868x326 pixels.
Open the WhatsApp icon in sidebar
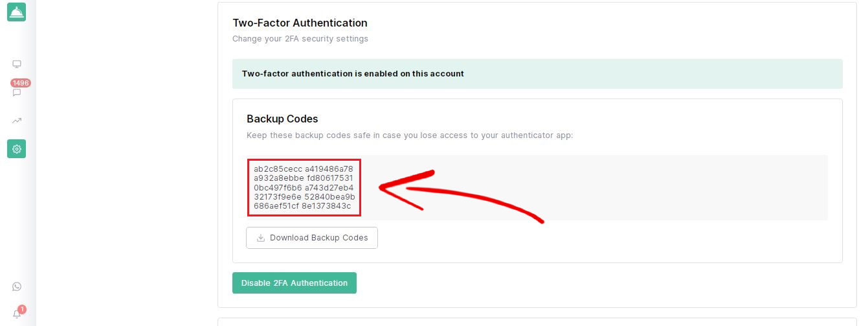point(17,286)
